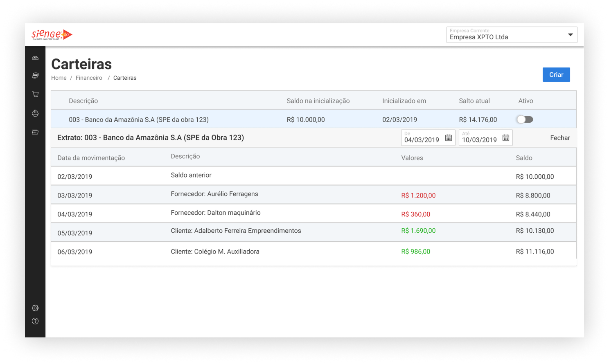This screenshot has height=364, width=609.
Task: Open the help question mark icon
Action: coord(35,321)
